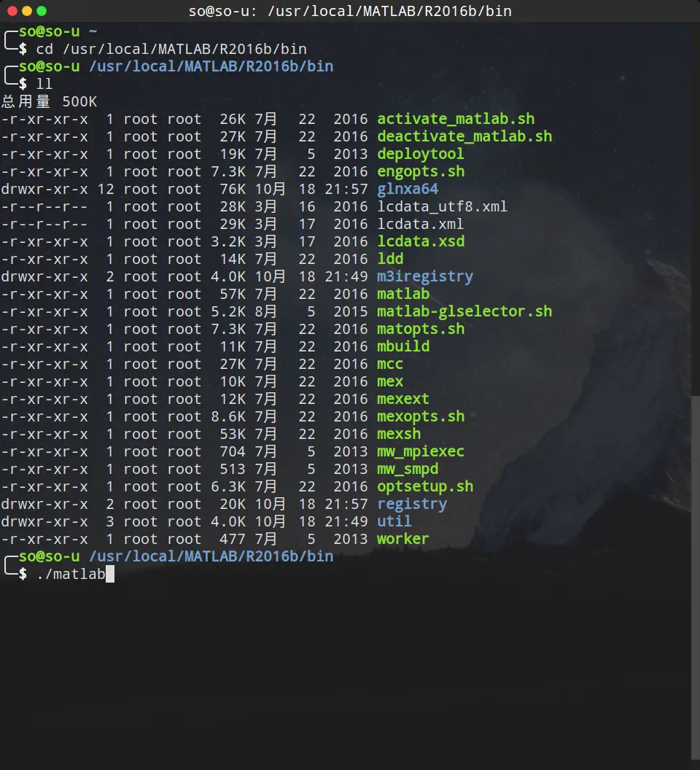The height and width of the screenshot is (770, 700).
Task: Click the glnxa64 directory name
Action: click(407, 189)
